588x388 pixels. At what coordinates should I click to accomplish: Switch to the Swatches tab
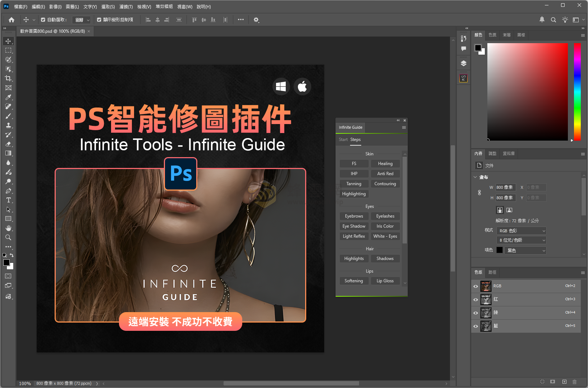(492, 35)
